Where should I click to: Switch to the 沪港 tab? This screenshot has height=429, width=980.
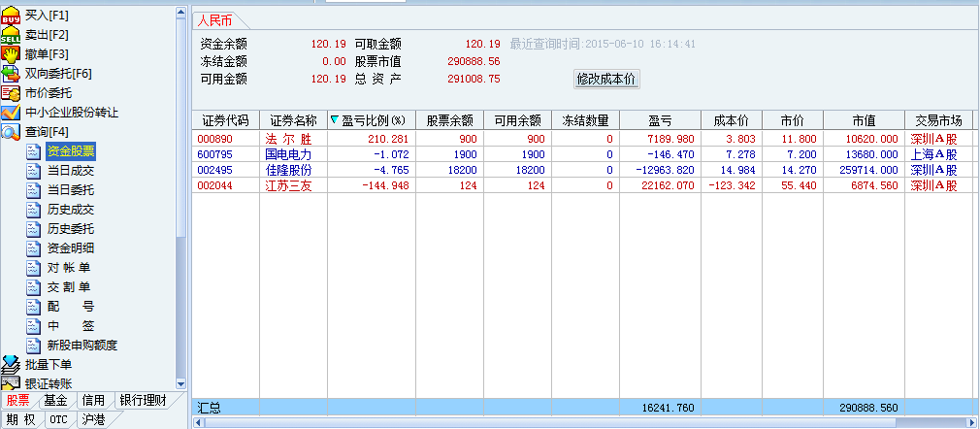coord(93,419)
